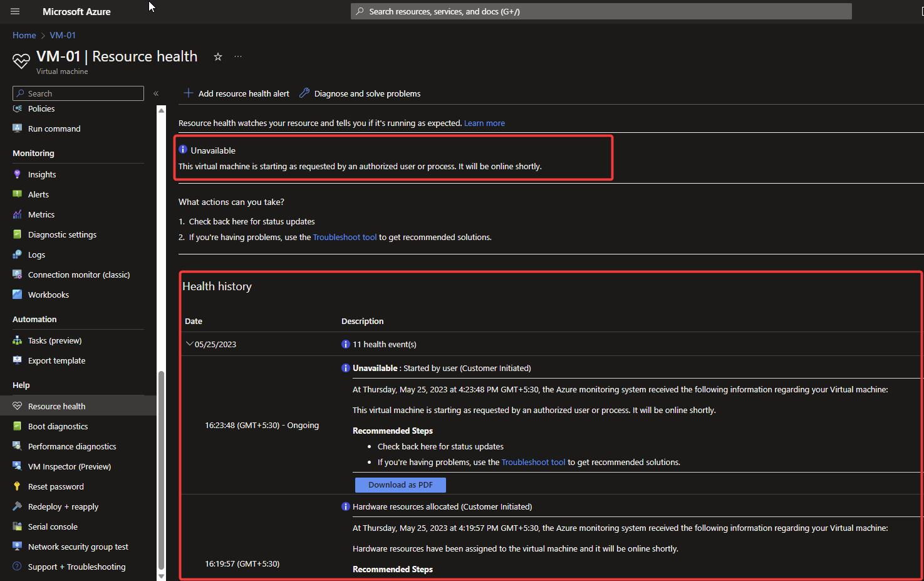This screenshot has height=581, width=924.
Task: Click the Diagnose and solve problems wrench icon
Action: pyautogui.click(x=304, y=93)
